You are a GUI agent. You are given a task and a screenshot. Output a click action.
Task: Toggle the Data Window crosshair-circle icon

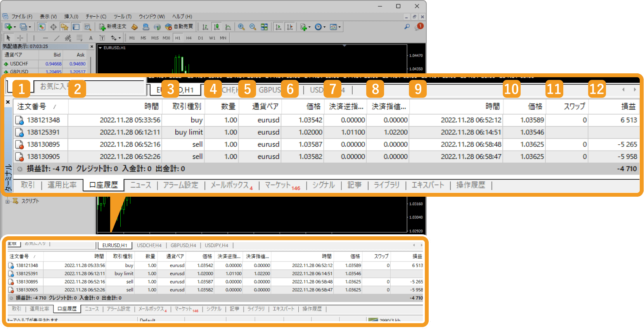tap(53, 27)
